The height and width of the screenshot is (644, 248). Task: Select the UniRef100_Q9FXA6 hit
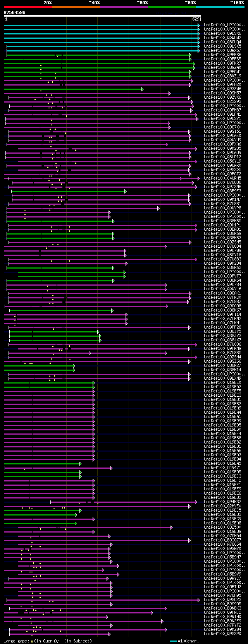pos(222,144)
